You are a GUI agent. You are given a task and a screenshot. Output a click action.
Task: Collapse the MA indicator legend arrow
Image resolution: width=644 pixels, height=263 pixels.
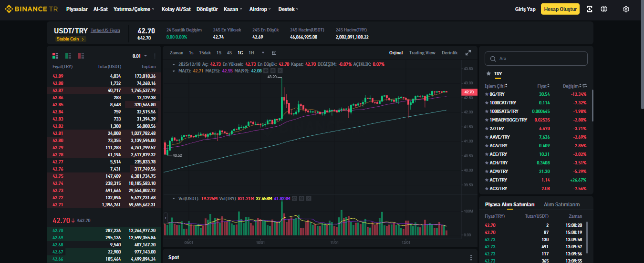[173, 71]
